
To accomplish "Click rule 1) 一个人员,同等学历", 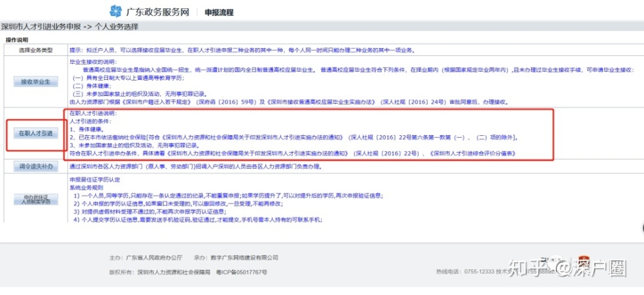I will [229, 196].
